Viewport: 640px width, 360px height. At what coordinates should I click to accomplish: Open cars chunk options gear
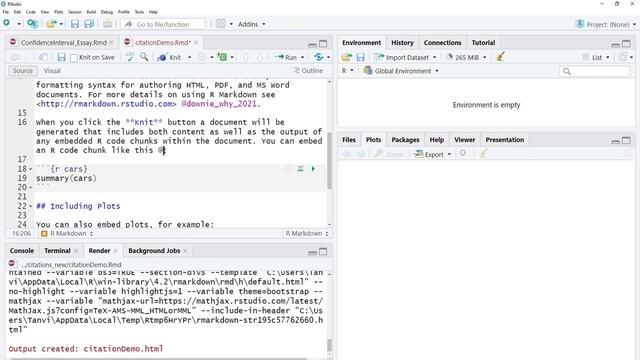pos(288,169)
